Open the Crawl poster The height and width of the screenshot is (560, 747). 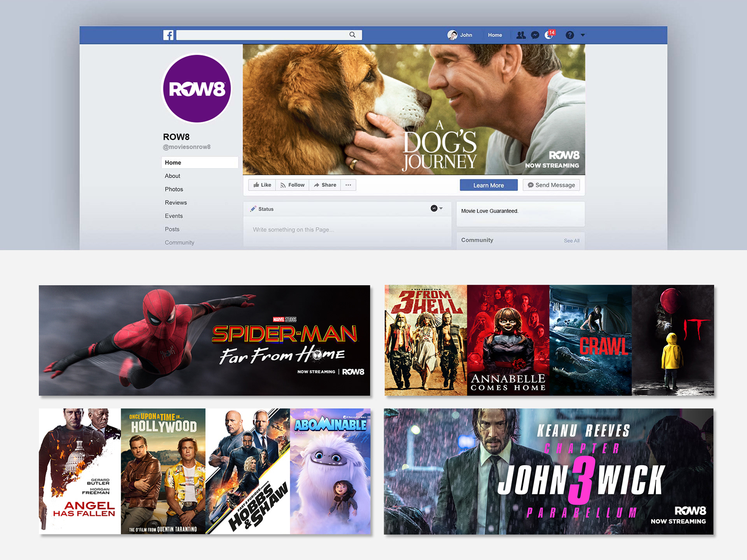coord(591,341)
